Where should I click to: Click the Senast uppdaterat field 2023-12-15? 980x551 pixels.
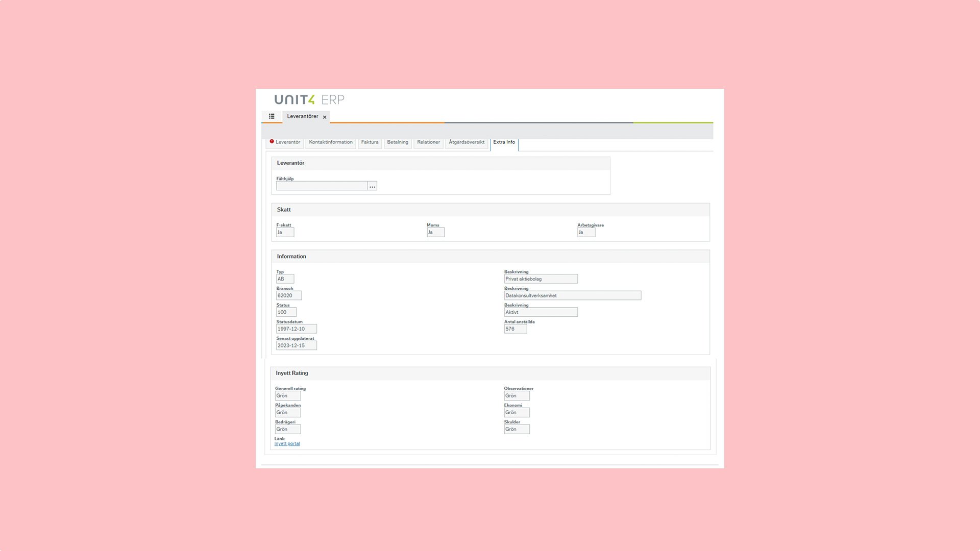click(296, 345)
